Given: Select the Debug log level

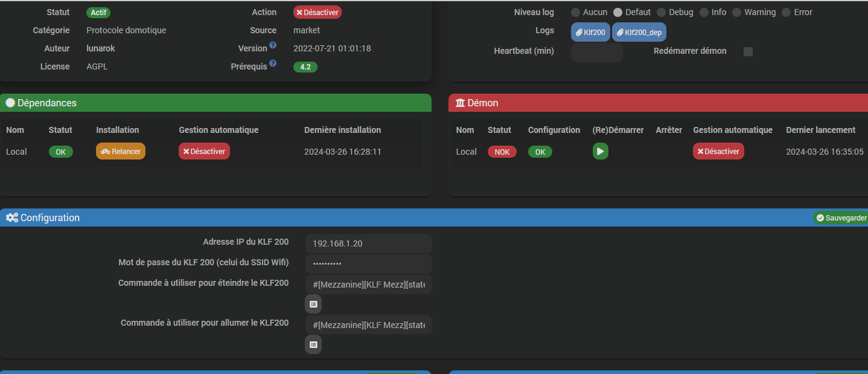Looking at the screenshot, I should 661,12.
